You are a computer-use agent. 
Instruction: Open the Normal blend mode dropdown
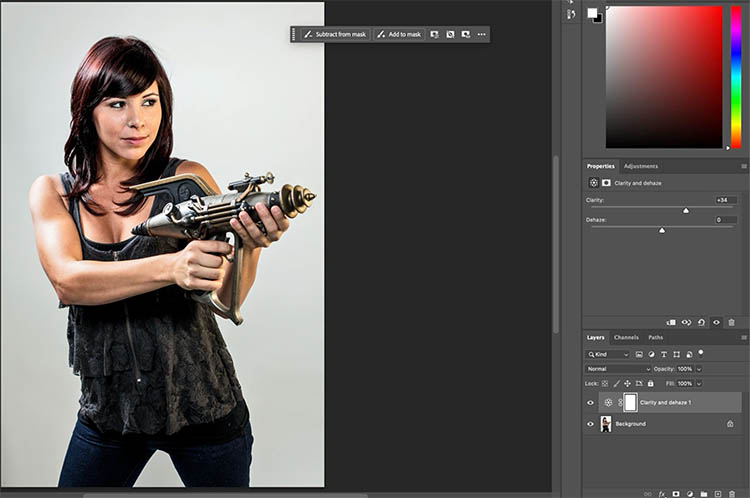pos(618,369)
